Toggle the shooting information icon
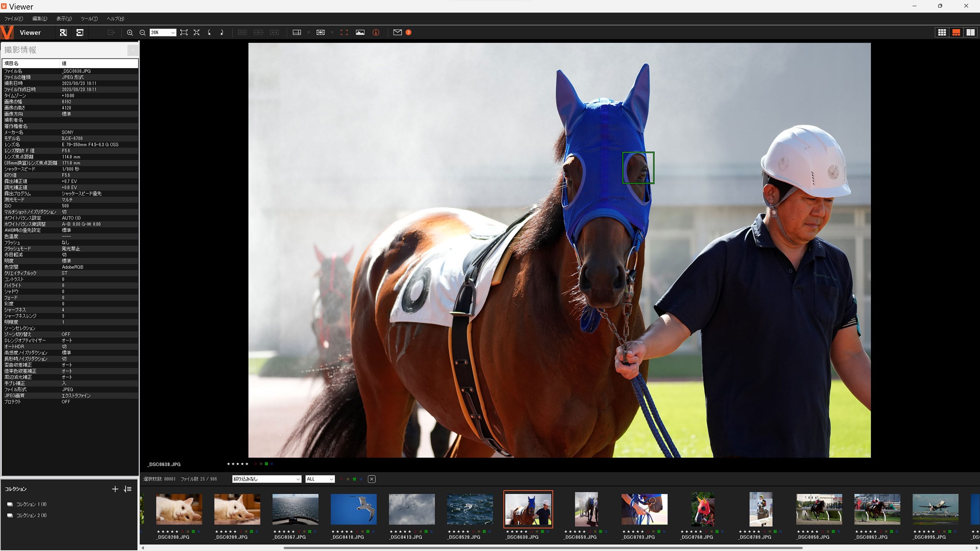 (376, 32)
